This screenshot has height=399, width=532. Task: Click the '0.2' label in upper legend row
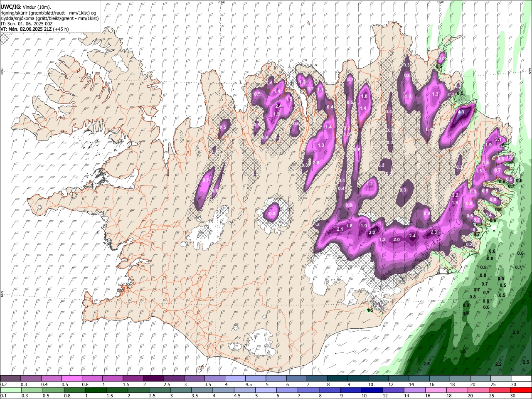4,384
